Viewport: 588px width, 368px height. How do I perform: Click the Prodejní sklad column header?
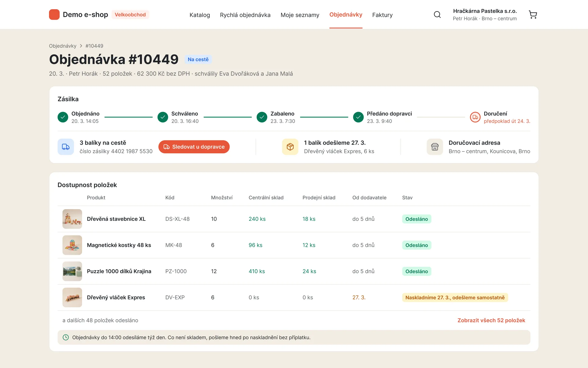pos(319,197)
